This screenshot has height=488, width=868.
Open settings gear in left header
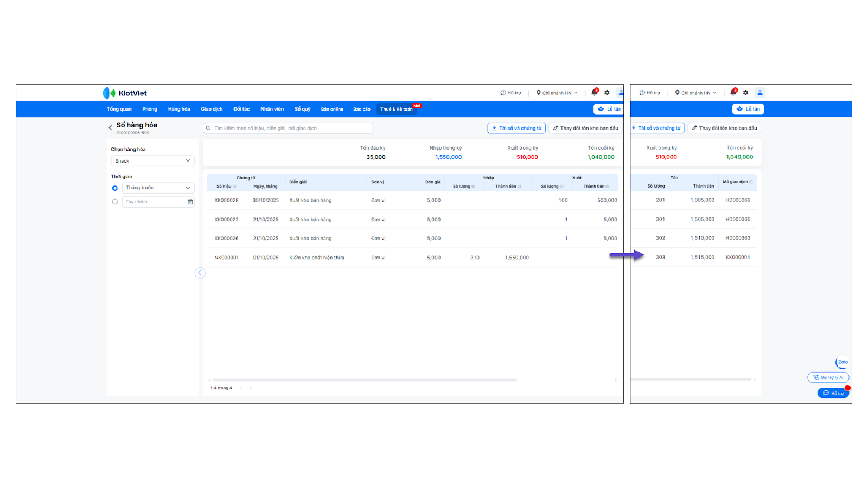tap(607, 93)
